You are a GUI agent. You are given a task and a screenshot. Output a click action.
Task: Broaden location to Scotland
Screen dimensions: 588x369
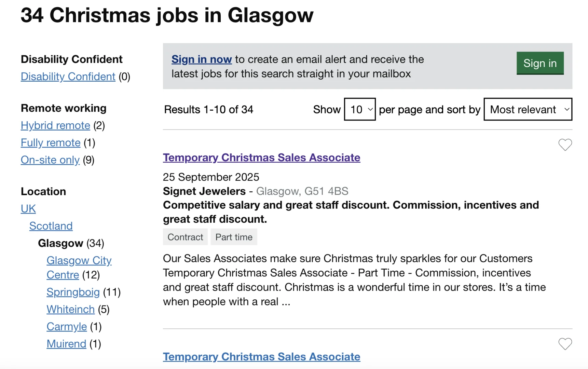click(51, 226)
